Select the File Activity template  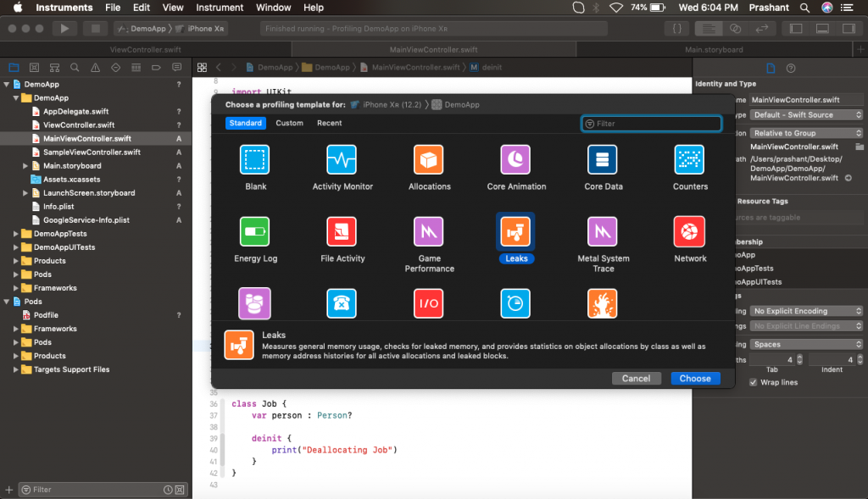[x=342, y=232]
